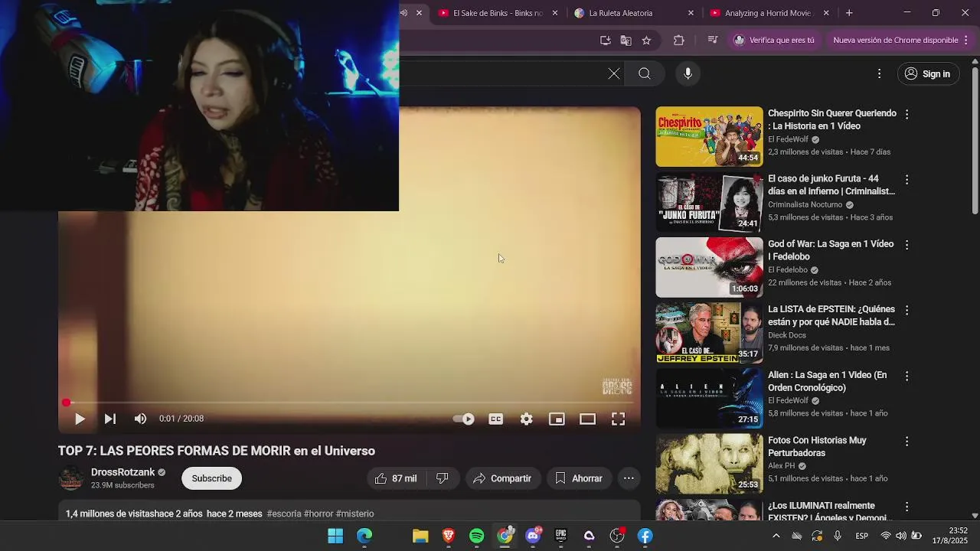Start voice search with microphone
The height and width of the screenshot is (551, 980).
click(x=688, y=73)
